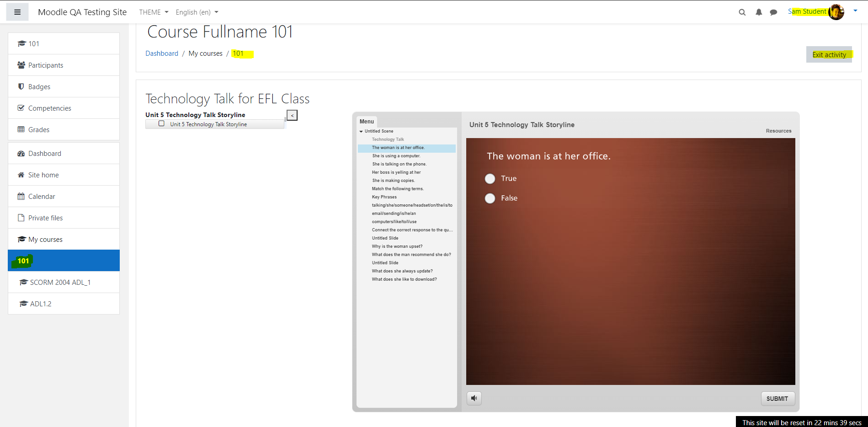Select 'What does she like to download?' slide

(405, 279)
